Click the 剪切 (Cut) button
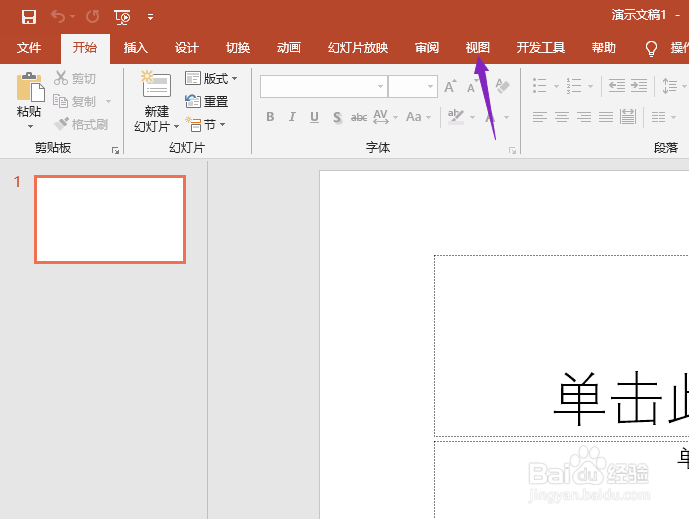The image size is (689, 519). tap(75, 78)
